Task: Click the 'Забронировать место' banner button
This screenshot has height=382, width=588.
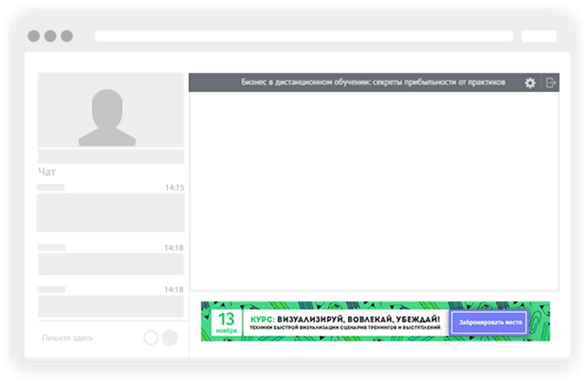Action: tap(490, 322)
